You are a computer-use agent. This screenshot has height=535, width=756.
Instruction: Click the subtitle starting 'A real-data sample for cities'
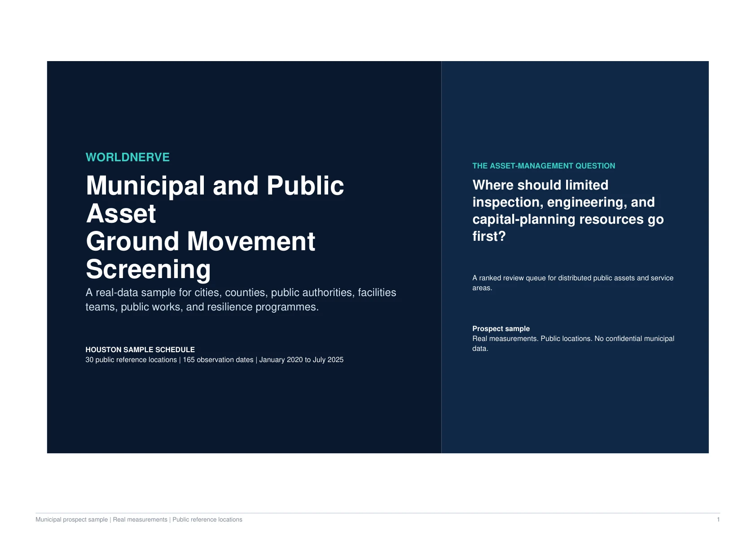(241, 300)
